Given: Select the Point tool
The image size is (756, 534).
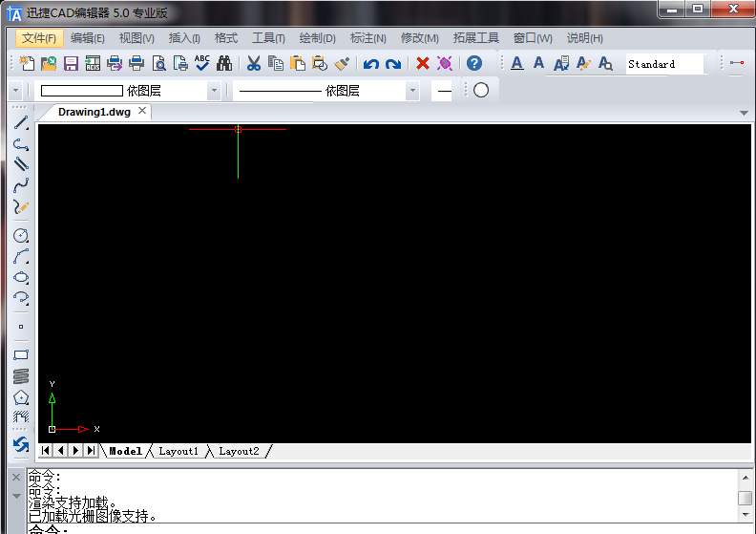Looking at the screenshot, I should (21, 327).
